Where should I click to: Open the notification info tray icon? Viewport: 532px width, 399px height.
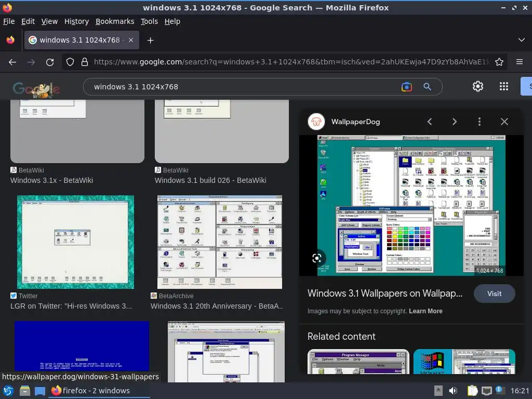tap(499, 390)
